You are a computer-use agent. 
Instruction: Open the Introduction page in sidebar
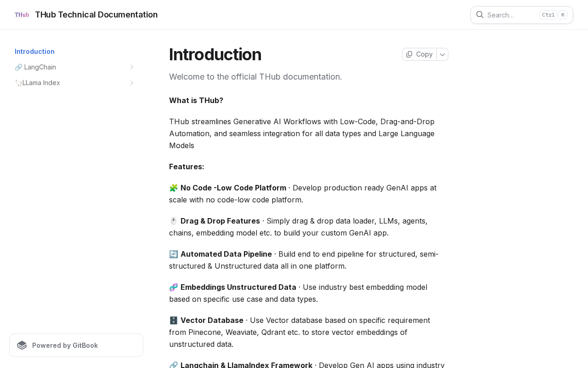34,52
